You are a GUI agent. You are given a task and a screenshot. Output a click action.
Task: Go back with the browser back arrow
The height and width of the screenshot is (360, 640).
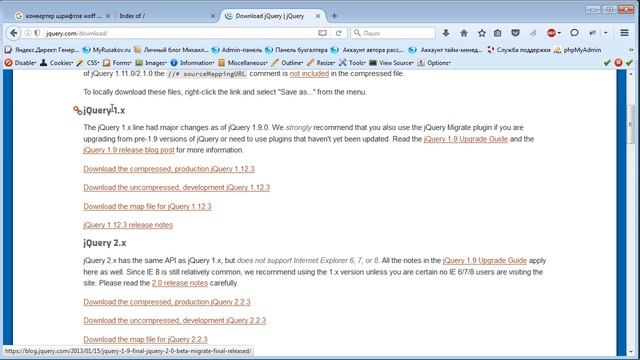pyautogui.click(x=13, y=33)
